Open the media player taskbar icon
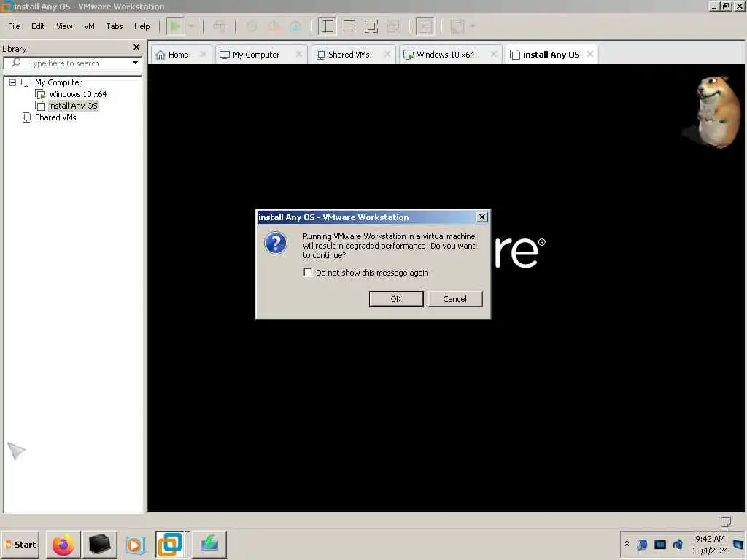The width and height of the screenshot is (747, 560). pyautogui.click(x=136, y=544)
